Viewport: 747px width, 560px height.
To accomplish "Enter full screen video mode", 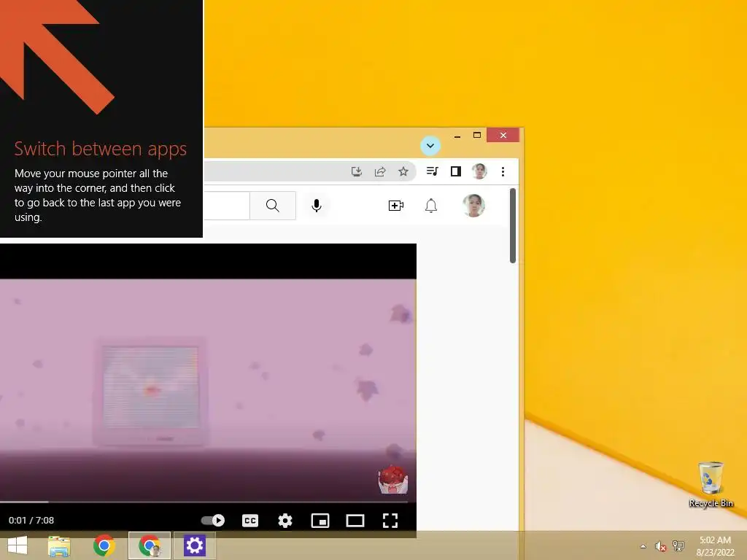I will pos(390,521).
